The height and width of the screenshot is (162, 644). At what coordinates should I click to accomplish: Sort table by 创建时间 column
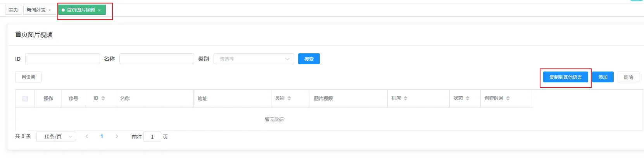(508, 99)
